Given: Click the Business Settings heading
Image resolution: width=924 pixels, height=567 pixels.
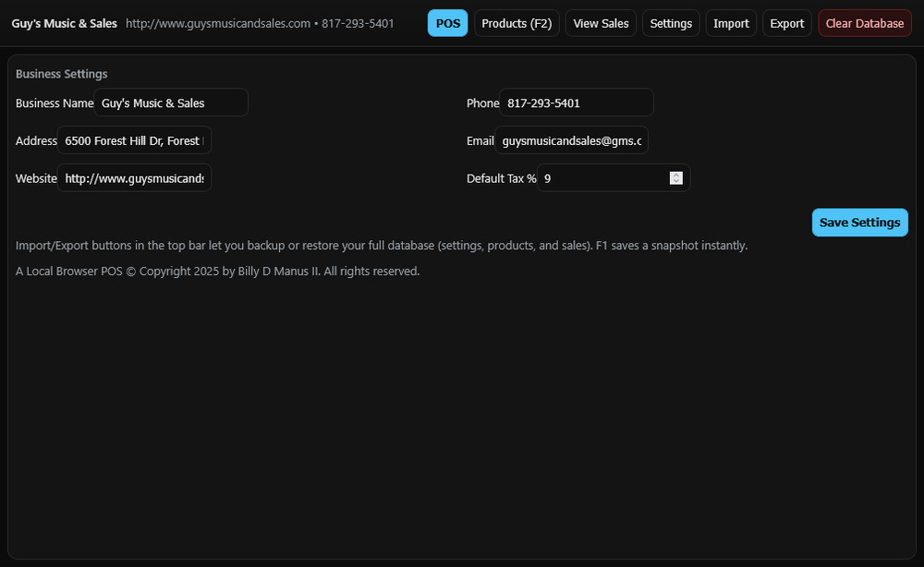Looking at the screenshot, I should coord(61,73).
